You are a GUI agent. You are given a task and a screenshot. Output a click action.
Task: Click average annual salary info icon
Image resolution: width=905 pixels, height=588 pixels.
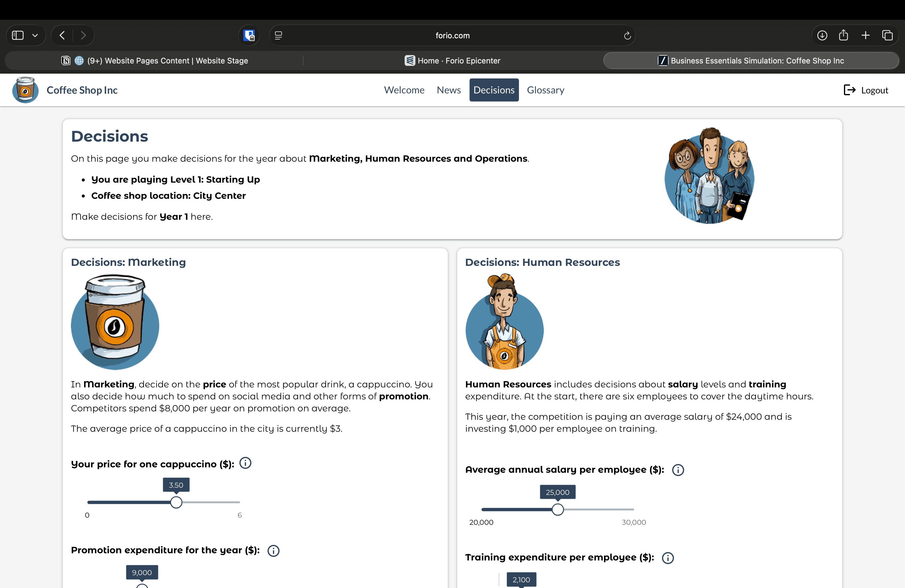coord(678,470)
